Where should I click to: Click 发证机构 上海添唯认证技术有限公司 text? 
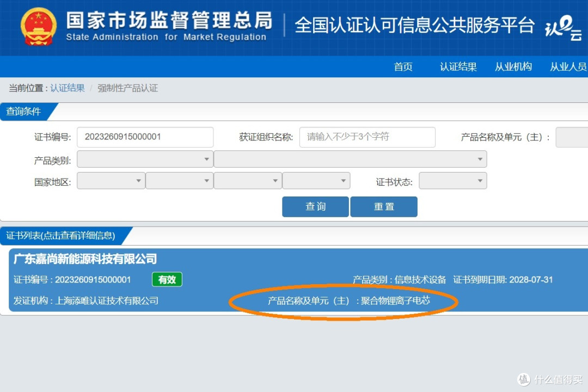point(86,301)
